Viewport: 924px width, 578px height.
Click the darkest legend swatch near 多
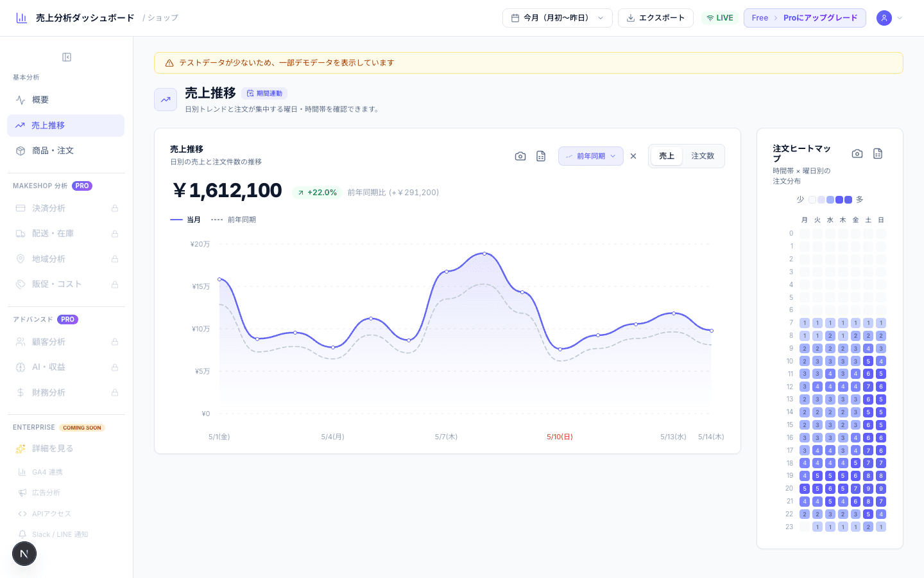848,200
